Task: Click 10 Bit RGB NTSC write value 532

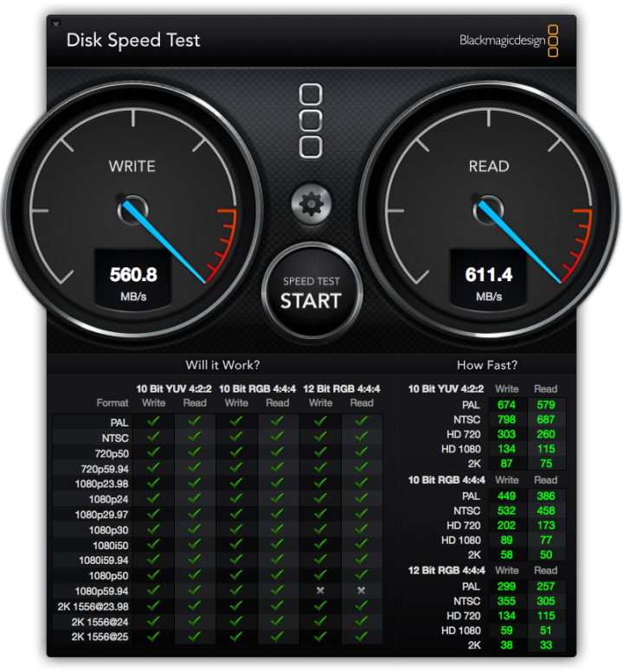Action: tap(506, 511)
